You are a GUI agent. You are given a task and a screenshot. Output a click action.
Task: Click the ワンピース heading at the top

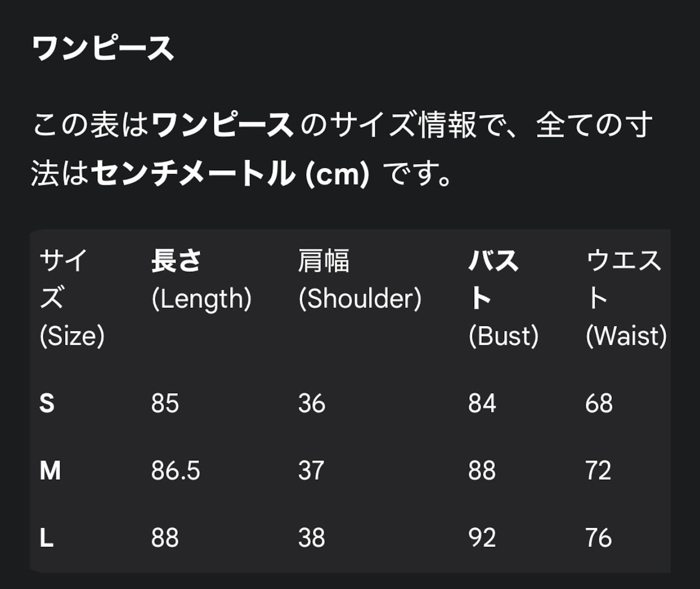[103, 49]
